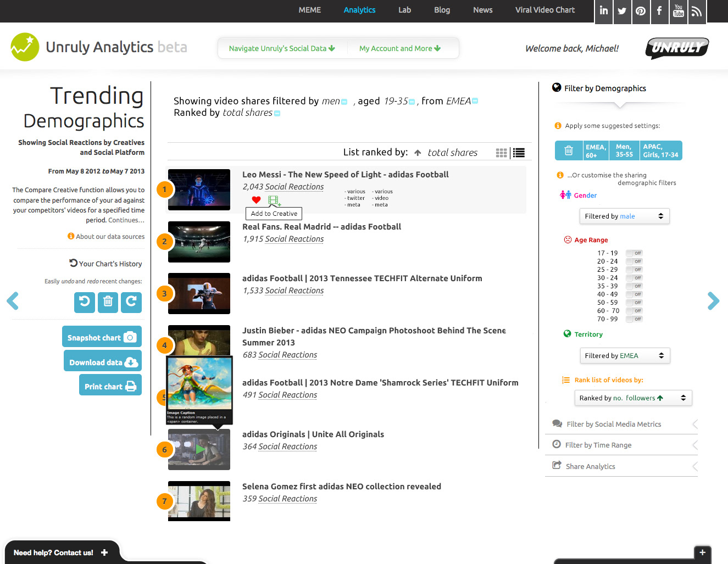Viewport: 728px width, 564px height.
Task: Open the 'Ranked by no. followers' dropdown
Action: pyautogui.click(x=633, y=398)
